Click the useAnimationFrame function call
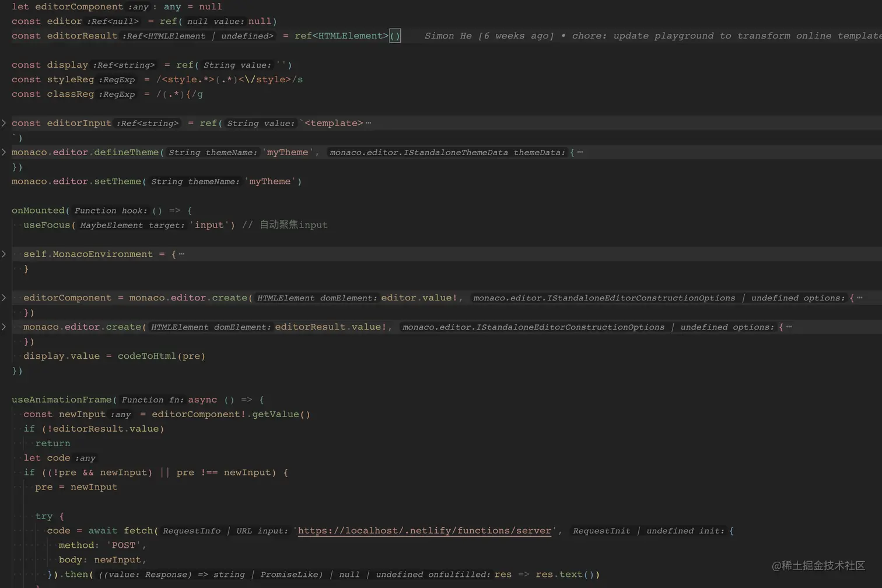Viewport: 882px width, 588px height. coord(61,400)
